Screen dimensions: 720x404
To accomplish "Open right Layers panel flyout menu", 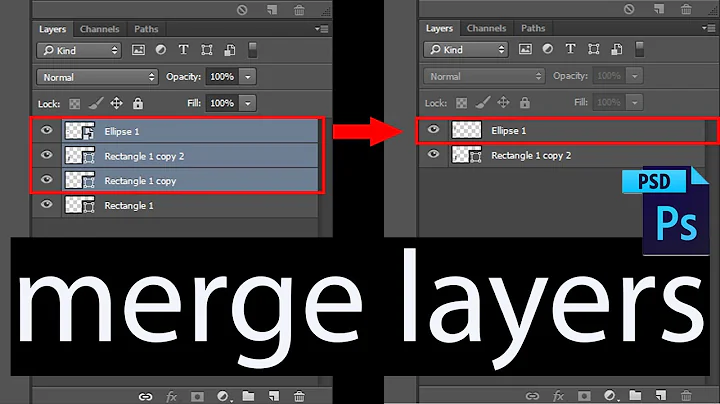I will pos(709,28).
